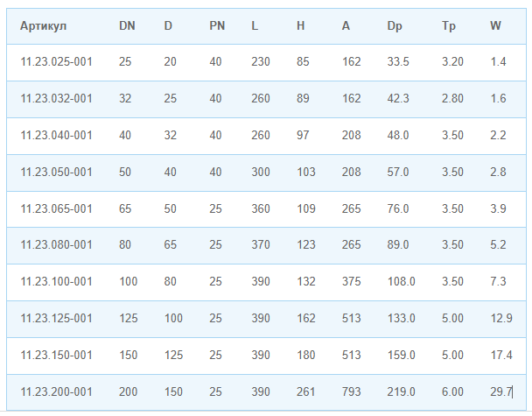Viewport: 532px width, 416px height.
Task: Click article 11.23.200-001 cell
Action: coord(56,391)
